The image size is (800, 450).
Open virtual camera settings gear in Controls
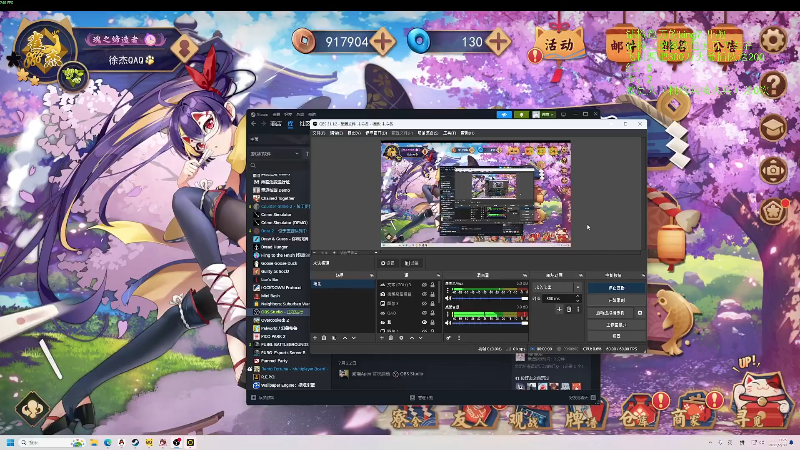pos(640,313)
